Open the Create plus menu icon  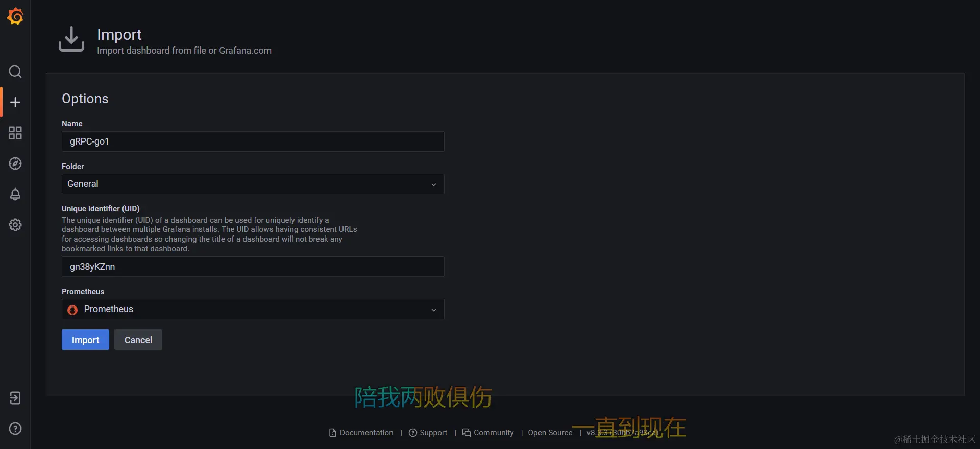click(x=15, y=102)
